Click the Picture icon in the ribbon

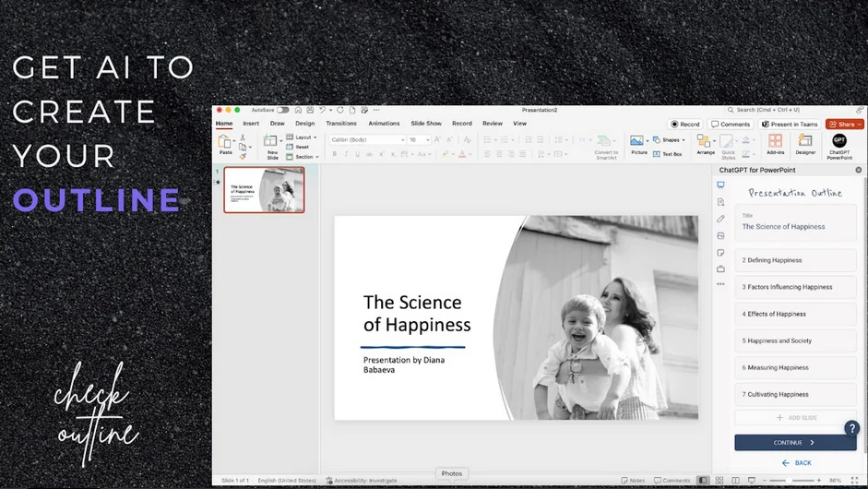pos(636,140)
